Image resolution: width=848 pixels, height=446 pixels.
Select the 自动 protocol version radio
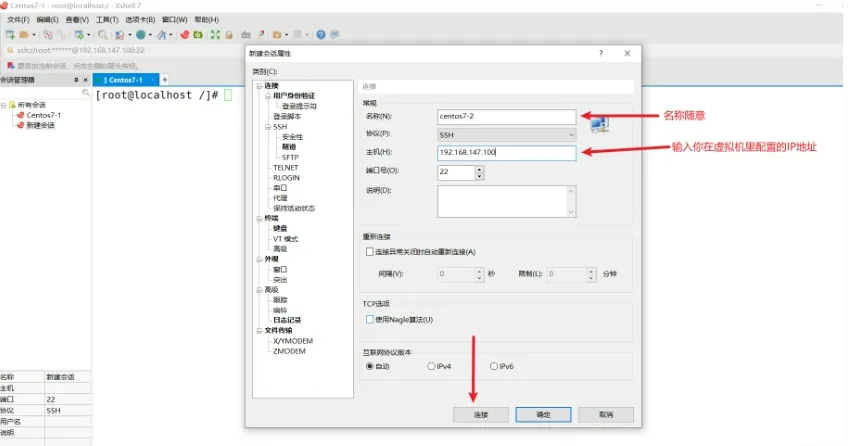tap(369, 366)
